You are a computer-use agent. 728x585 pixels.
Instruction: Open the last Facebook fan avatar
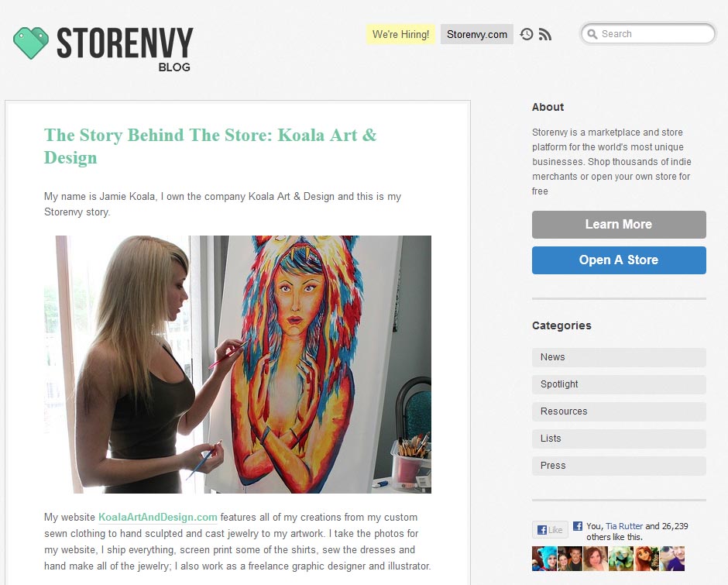click(672, 559)
